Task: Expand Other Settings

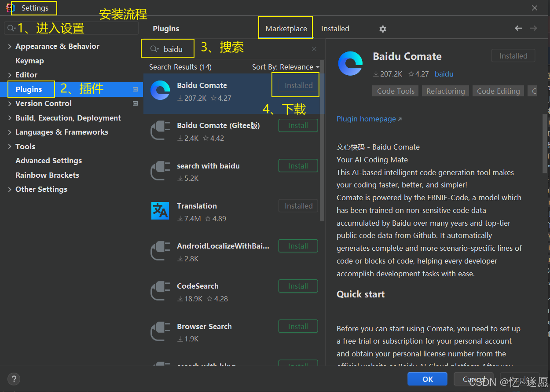Action: pyautogui.click(x=10, y=189)
